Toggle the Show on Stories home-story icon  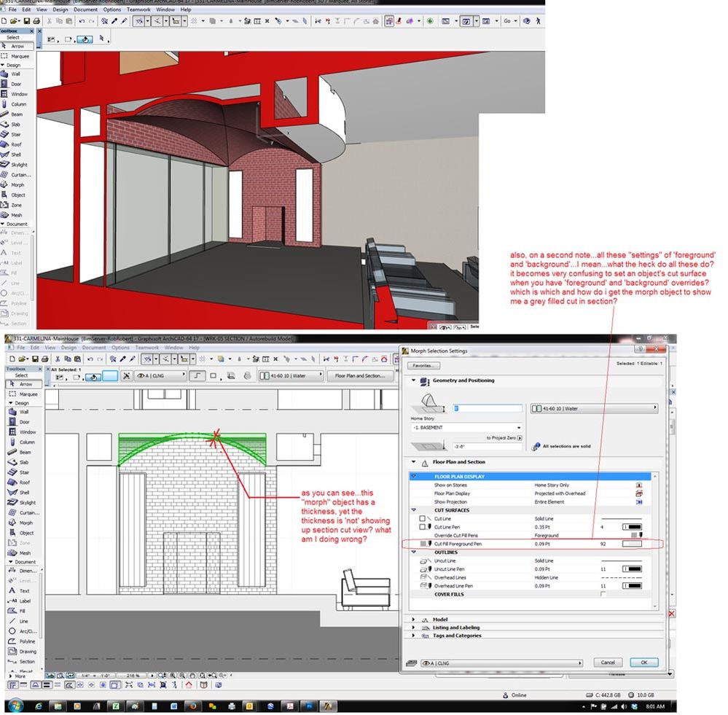[639, 485]
